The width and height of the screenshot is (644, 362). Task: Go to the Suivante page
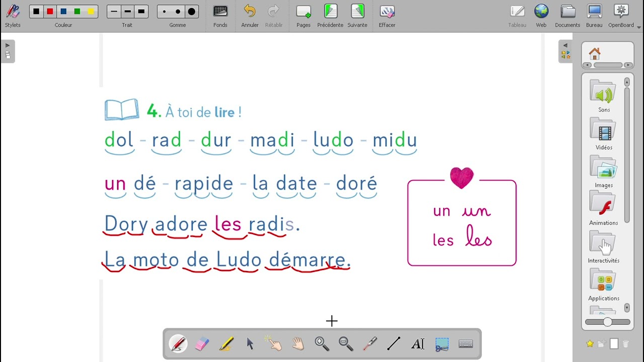(x=357, y=16)
